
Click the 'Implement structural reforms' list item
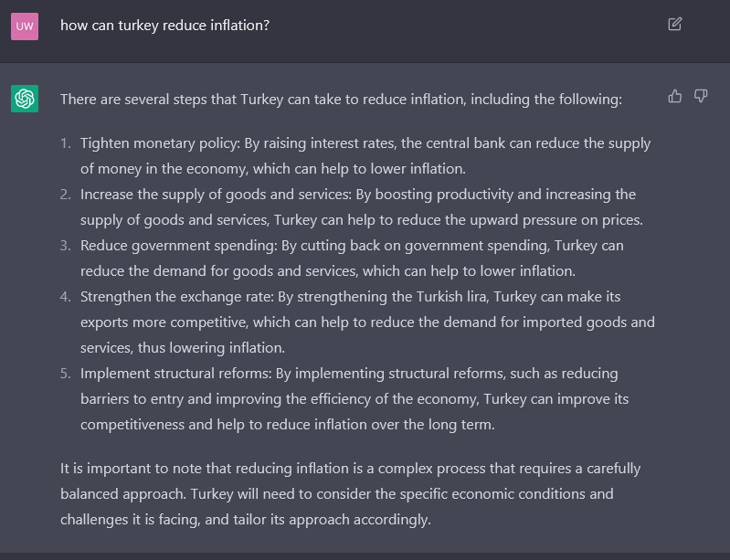click(x=354, y=398)
